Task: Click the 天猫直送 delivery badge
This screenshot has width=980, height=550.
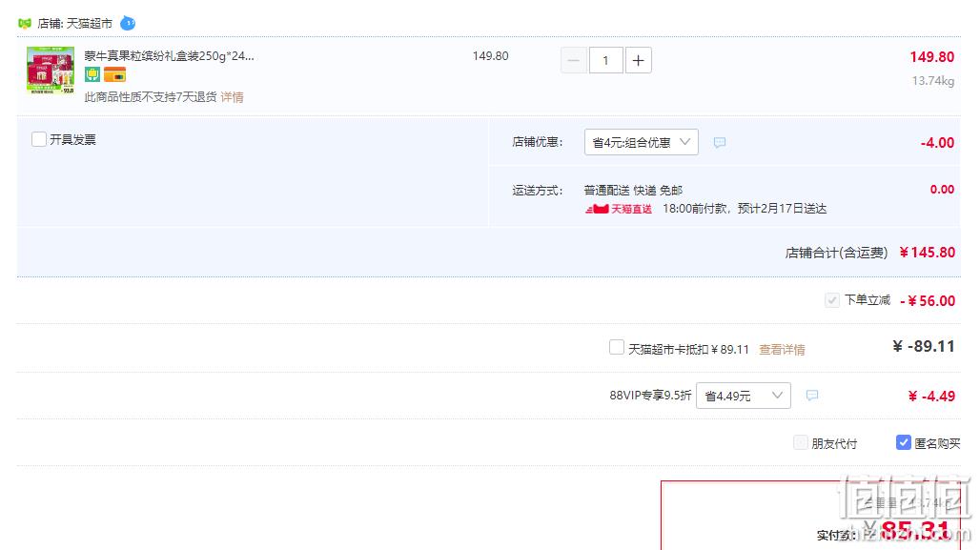Action: [x=619, y=209]
